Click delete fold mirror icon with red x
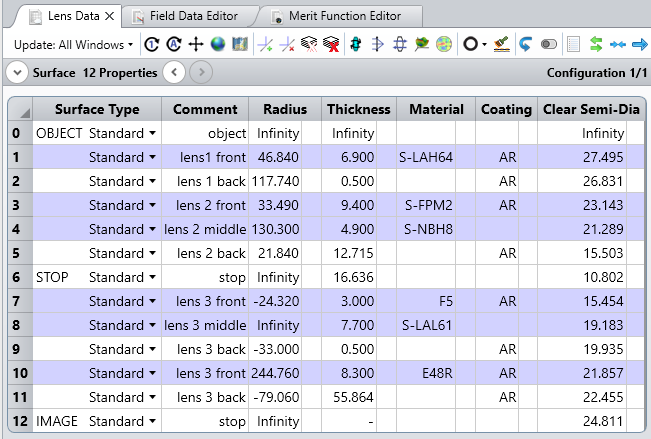This screenshot has height=439, width=651. 287,44
